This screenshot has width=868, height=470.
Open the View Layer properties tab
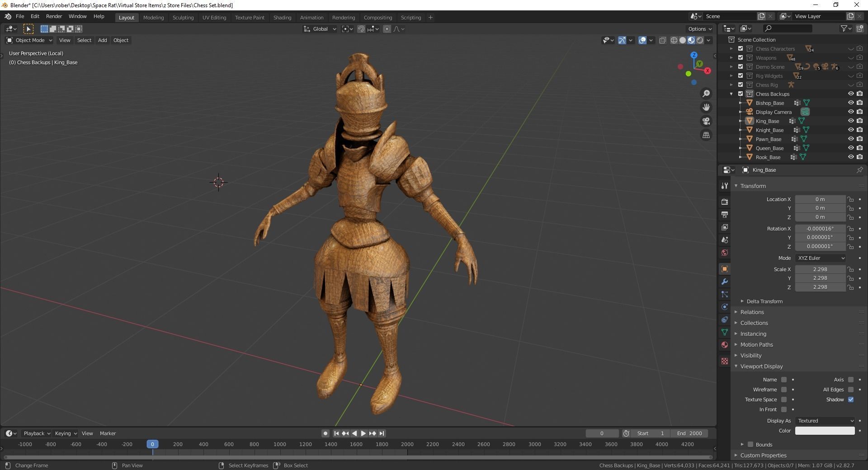(x=725, y=227)
